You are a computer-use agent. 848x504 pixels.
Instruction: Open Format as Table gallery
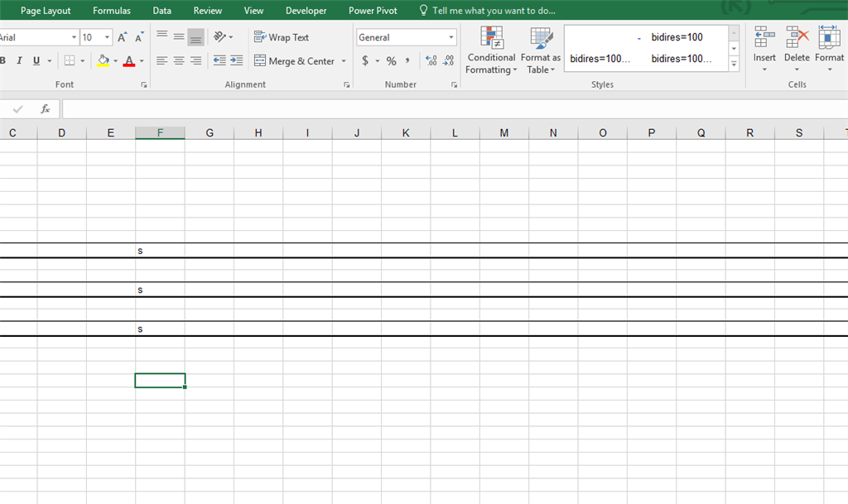point(541,50)
